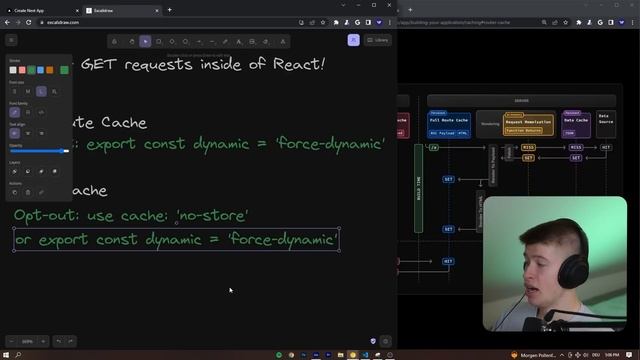This screenshot has width=640, height=360.
Task: Bring selected element forward one layer
Action: tap(41, 171)
